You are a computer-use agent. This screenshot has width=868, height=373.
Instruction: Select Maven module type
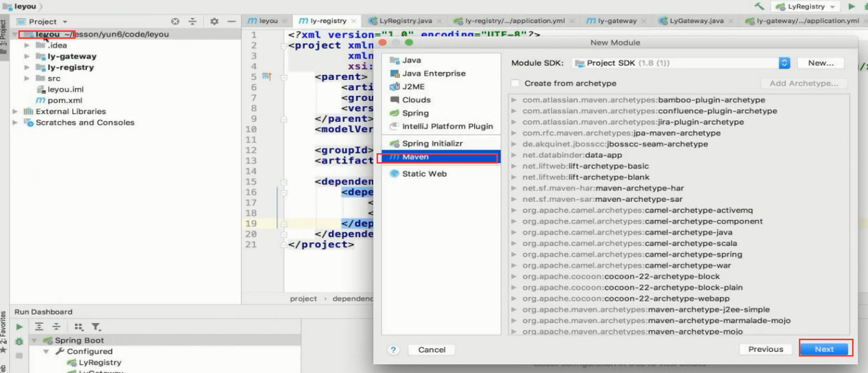tap(441, 157)
